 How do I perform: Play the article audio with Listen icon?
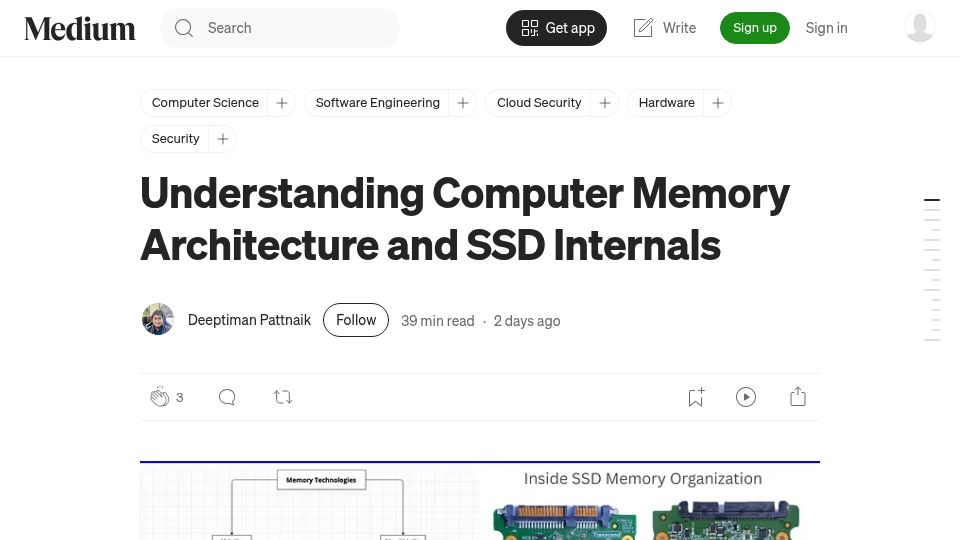[746, 397]
